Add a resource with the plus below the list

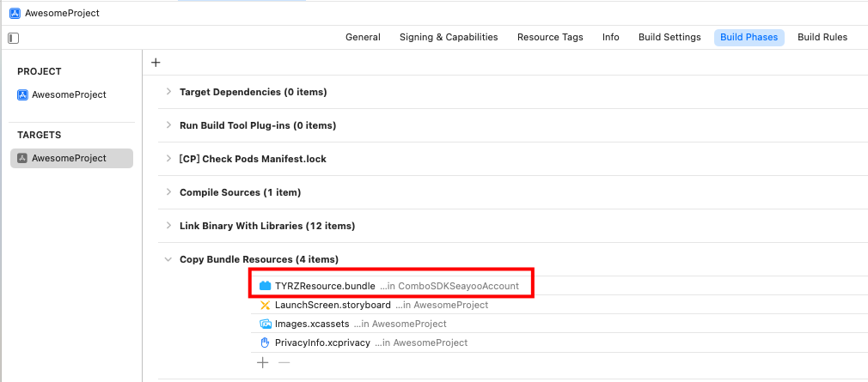[263, 362]
